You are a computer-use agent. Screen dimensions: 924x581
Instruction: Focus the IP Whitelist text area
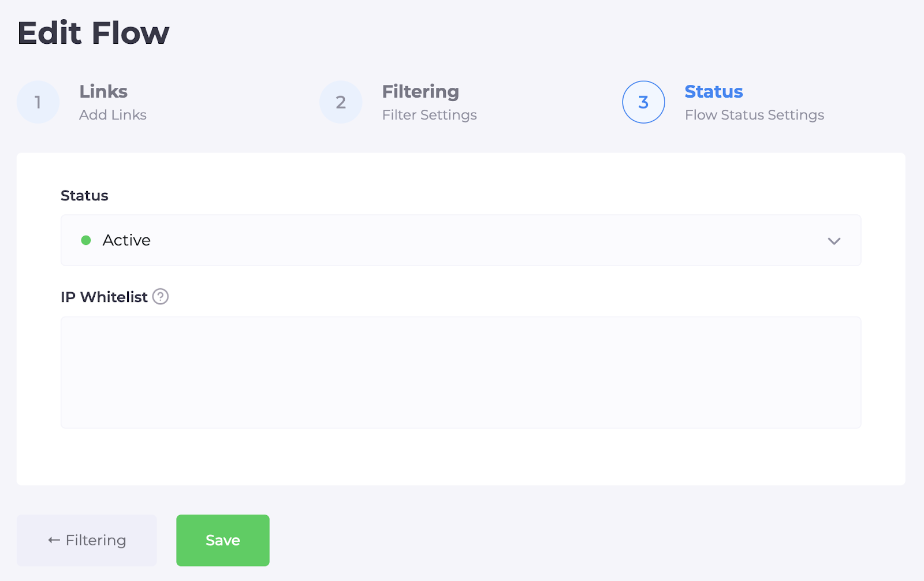[460, 373]
